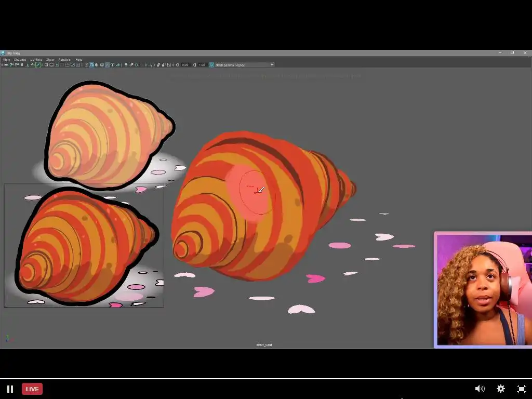The height and width of the screenshot is (399, 532).
Task: Toggle the Field Chart icon
Action: [x=67, y=65]
